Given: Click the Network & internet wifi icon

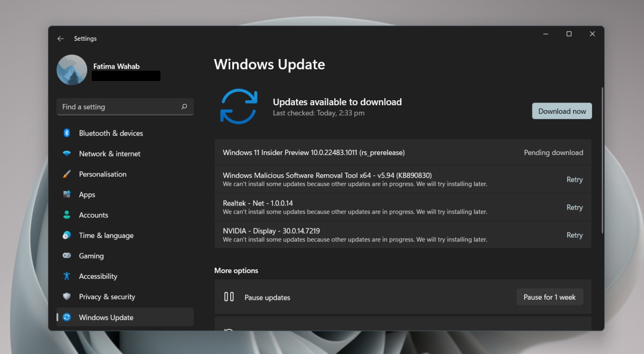Looking at the screenshot, I should (67, 153).
